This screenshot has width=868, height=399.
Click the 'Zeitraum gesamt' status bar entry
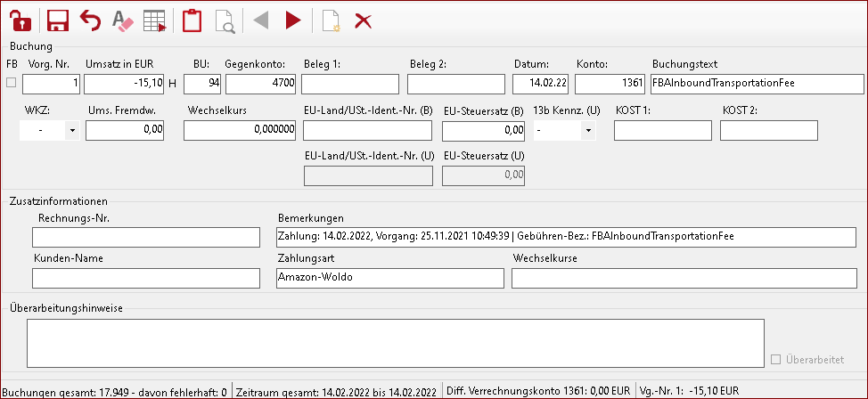tap(337, 392)
